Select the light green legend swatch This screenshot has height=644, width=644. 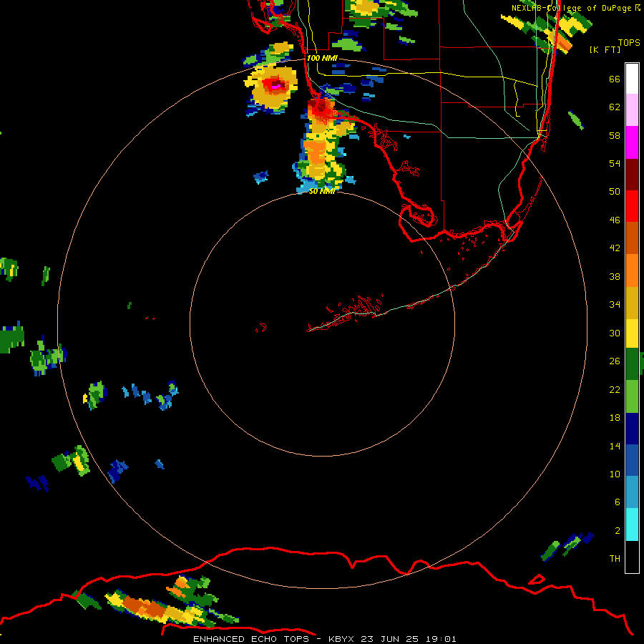(632, 396)
